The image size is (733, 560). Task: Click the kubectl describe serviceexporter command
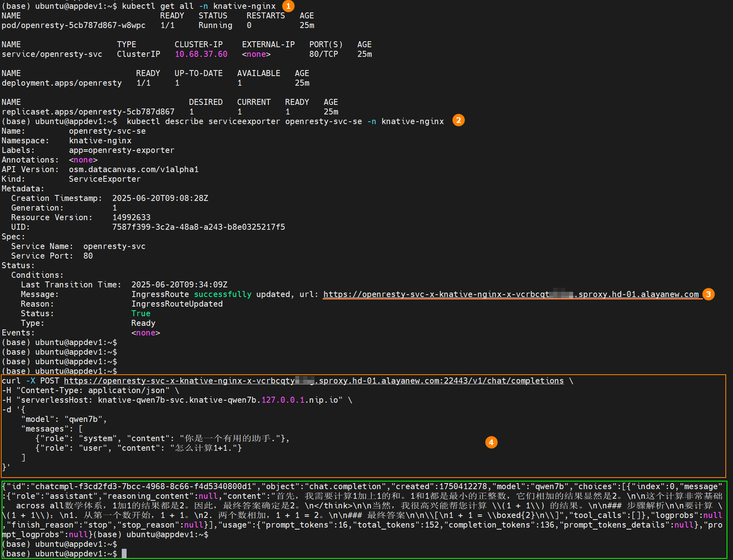click(x=285, y=121)
